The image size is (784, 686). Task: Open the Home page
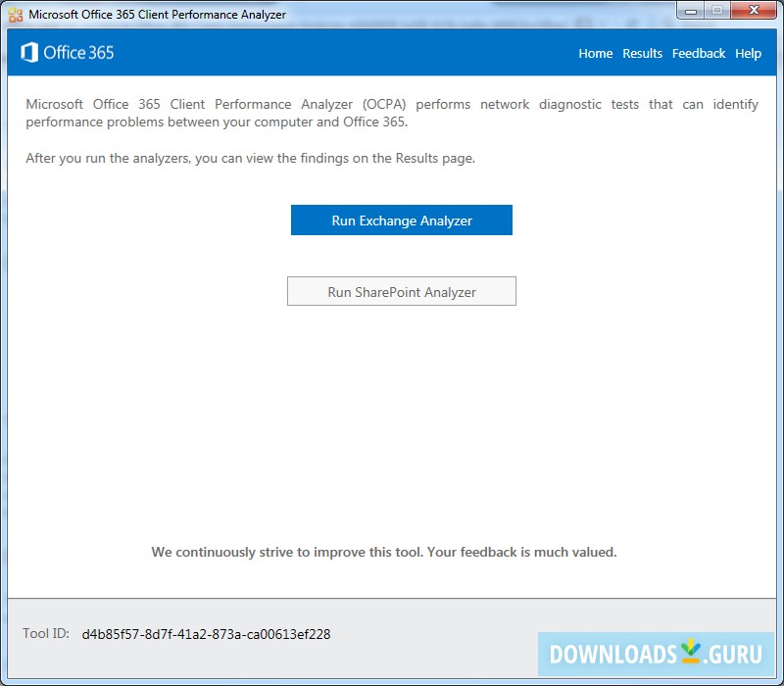pos(595,53)
